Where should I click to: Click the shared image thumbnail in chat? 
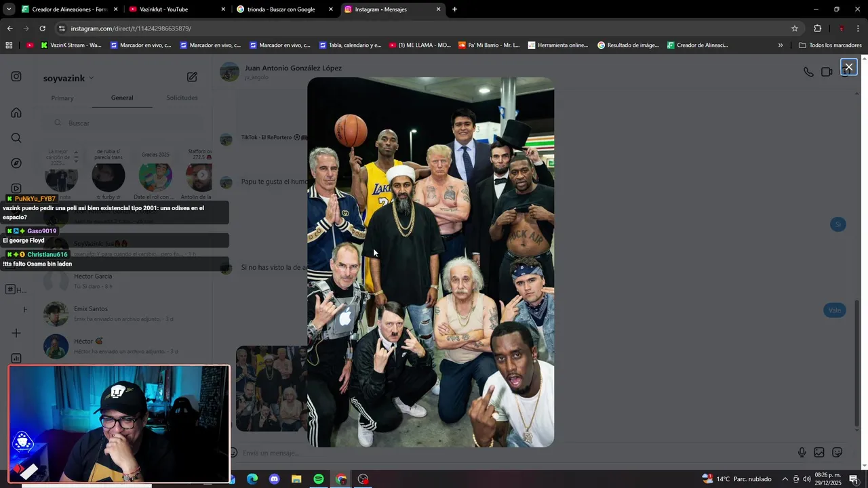tap(271, 388)
